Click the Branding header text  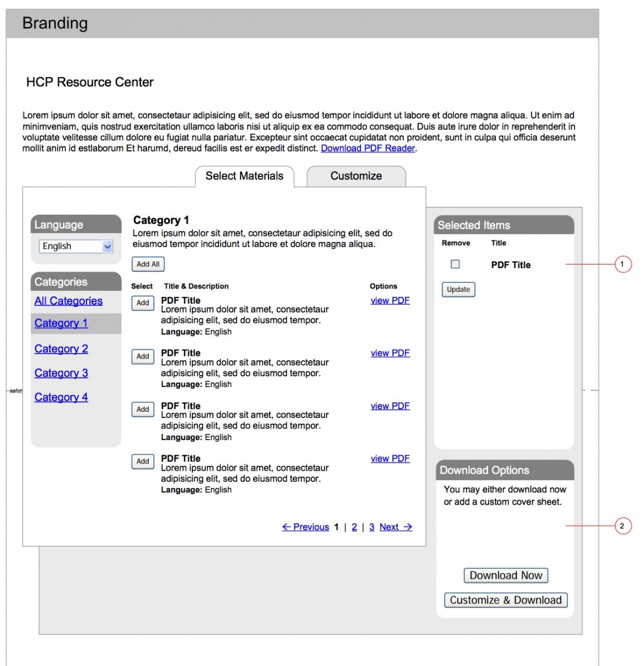tap(55, 23)
